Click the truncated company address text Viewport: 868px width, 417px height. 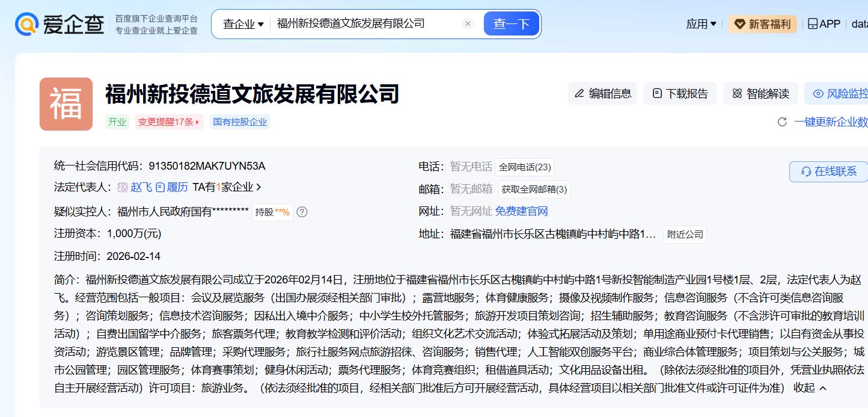(553, 234)
